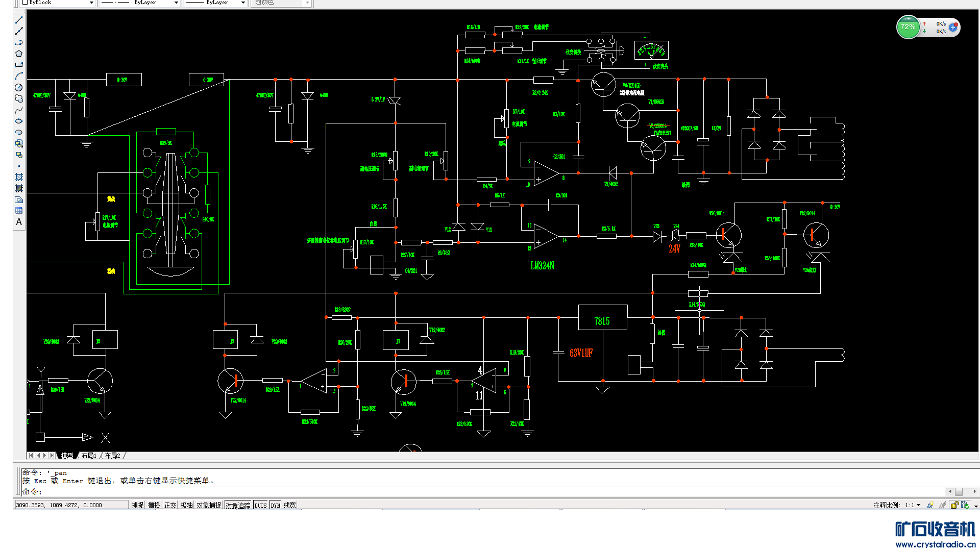Open the 注释比例 1:1 scale dropdown
The height and width of the screenshot is (551, 980).
pyautogui.click(x=918, y=505)
